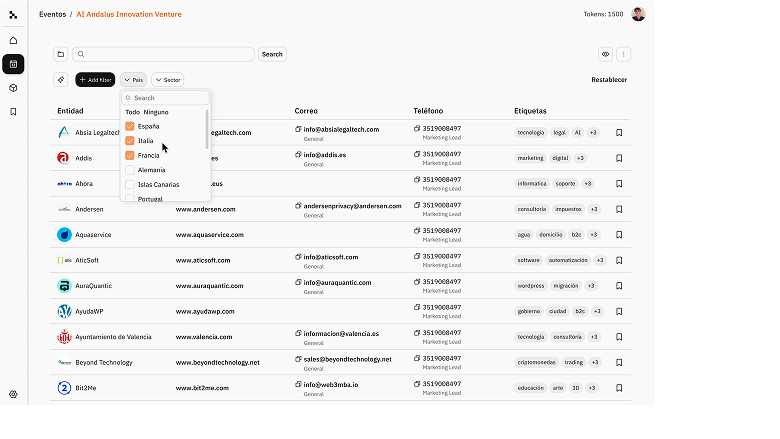This screenshot has width=780, height=439.
Task: Click the Etiquetas column header
Action: (530, 111)
